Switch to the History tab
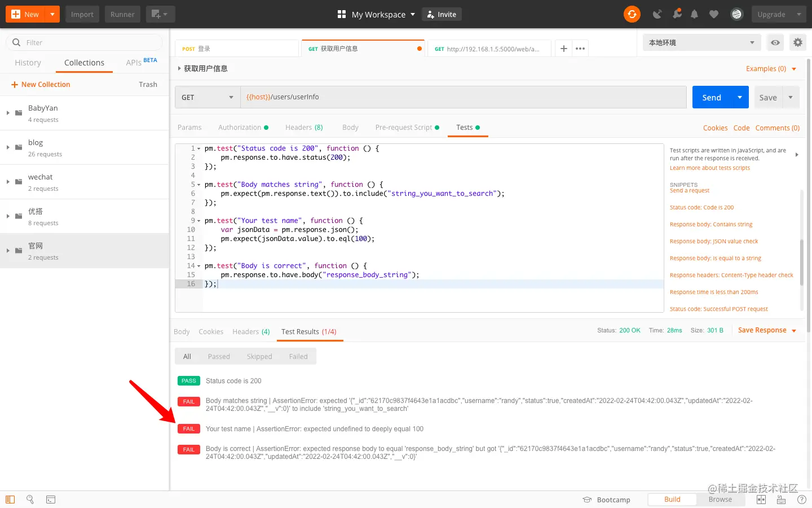 pyautogui.click(x=28, y=63)
